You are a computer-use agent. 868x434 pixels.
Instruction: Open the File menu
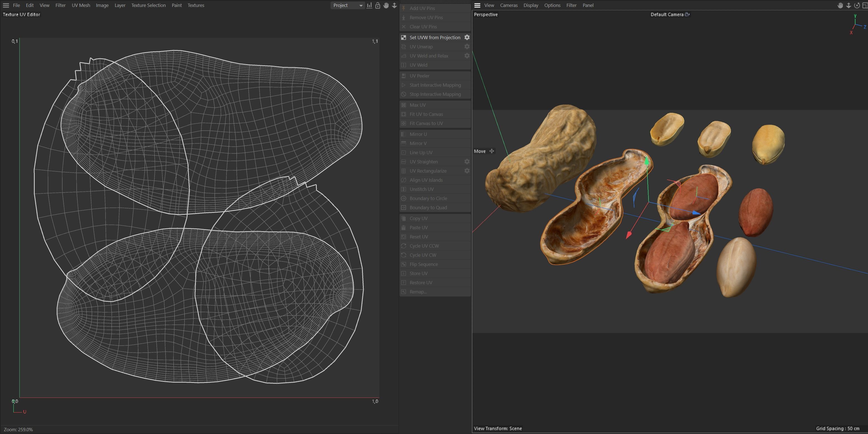pos(16,5)
